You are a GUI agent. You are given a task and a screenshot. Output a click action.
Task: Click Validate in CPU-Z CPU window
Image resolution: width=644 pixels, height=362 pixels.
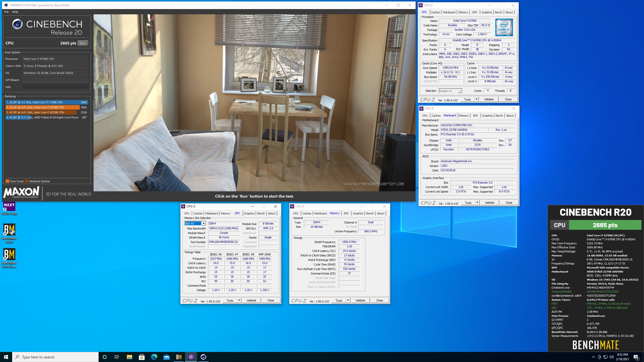pos(489,99)
